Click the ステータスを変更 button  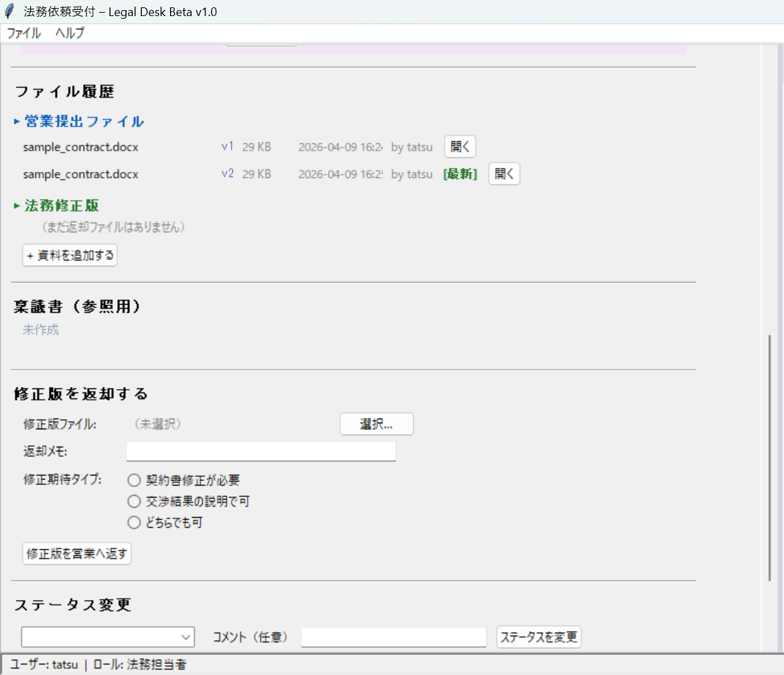(x=538, y=637)
